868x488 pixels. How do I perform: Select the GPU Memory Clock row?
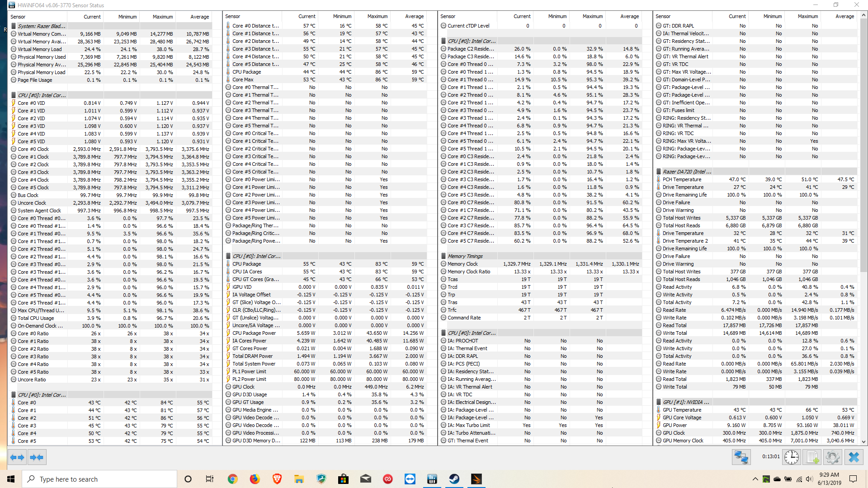click(756, 441)
